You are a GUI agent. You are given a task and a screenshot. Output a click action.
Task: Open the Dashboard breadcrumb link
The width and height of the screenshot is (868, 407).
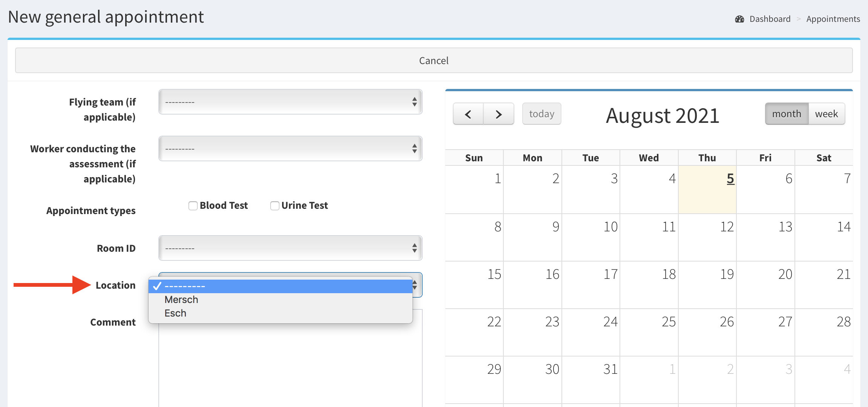(x=770, y=19)
